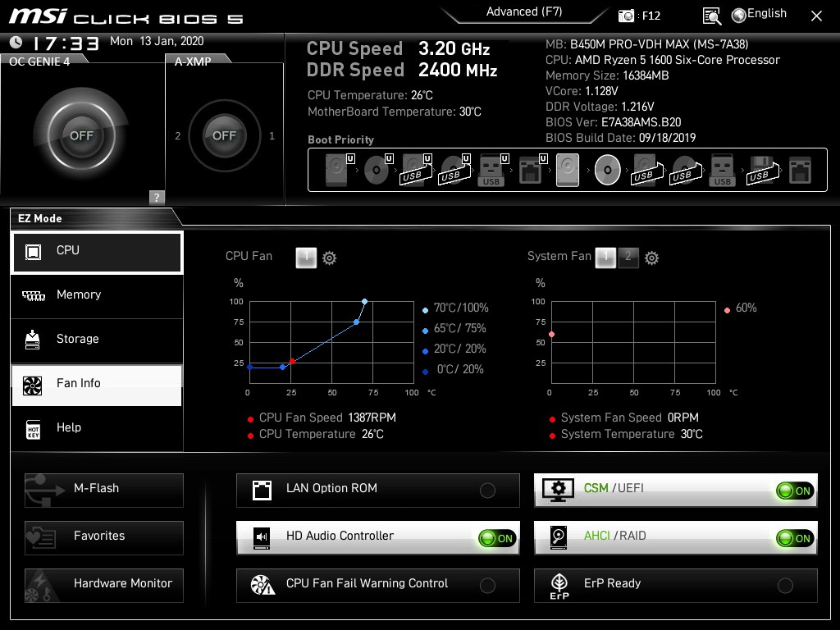Viewport: 840px width, 630px height.
Task: Select System Fan 2 button
Action: 628,258
